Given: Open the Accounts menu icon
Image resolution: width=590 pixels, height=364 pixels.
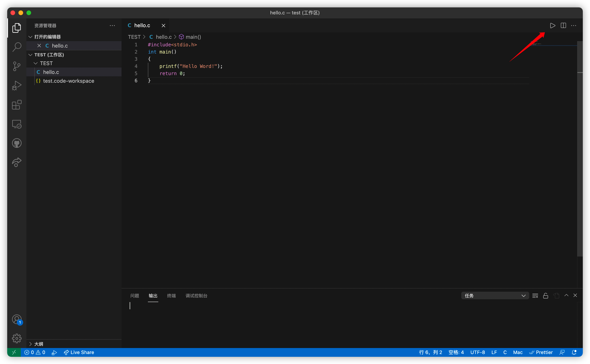Looking at the screenshot, I should pyautogui.click(x=17, y=319).
